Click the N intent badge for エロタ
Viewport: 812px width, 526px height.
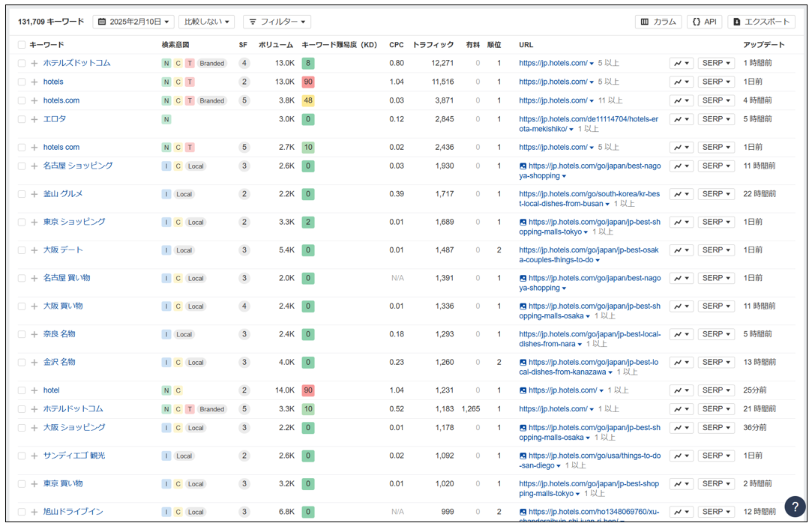click(x=166, y=120)
